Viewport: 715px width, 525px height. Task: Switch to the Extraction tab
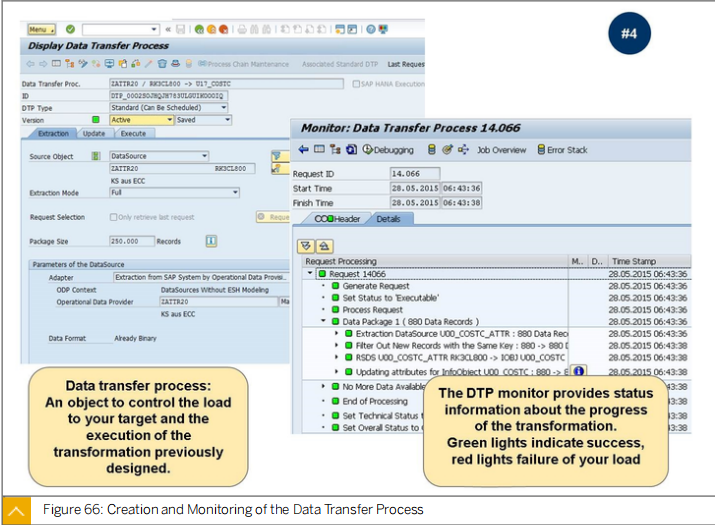pos(53,134)
